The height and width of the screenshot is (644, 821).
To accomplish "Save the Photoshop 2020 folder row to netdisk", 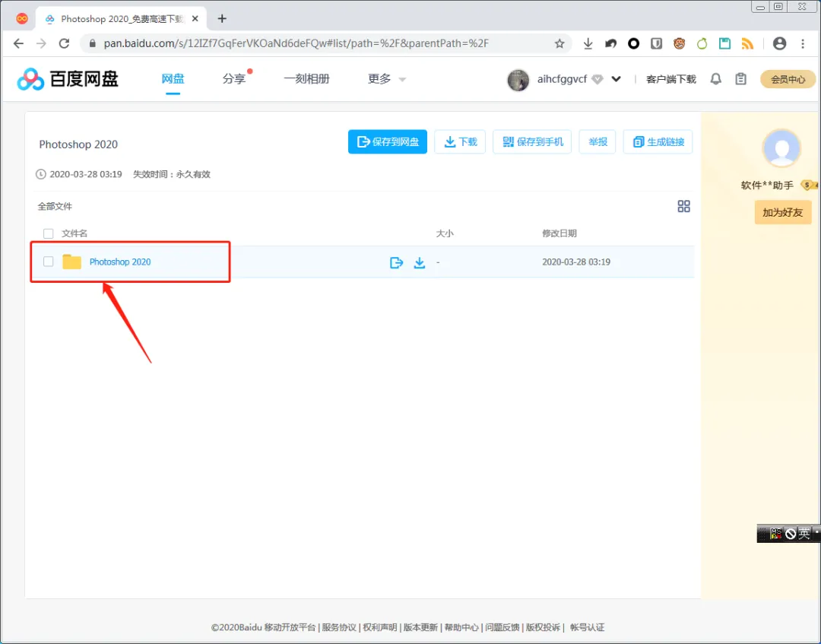I will [396, 262].
